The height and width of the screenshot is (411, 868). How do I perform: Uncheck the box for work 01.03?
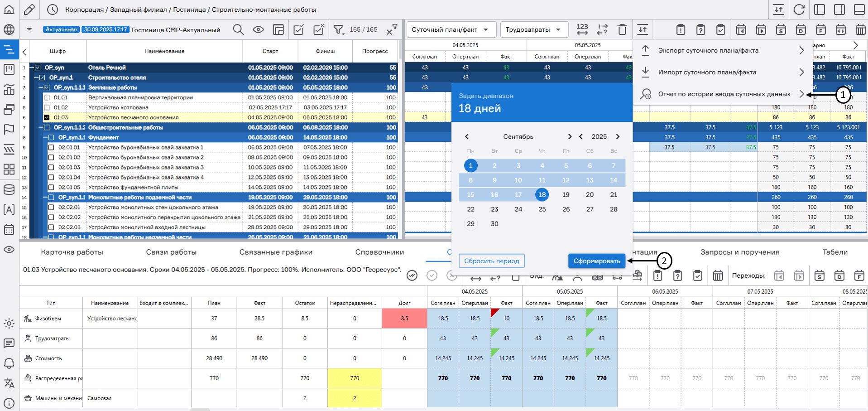pyautogui.click(x=47, y=117)
